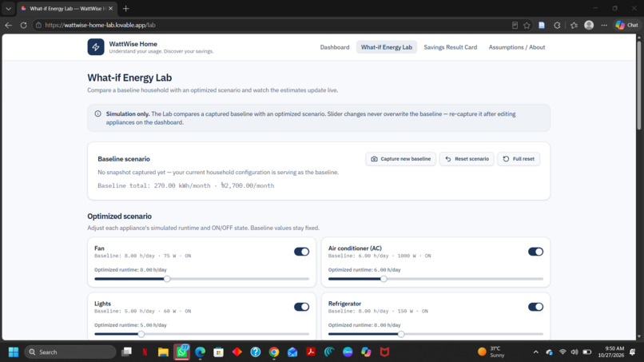This screenshot has width=644, height=362.
Task: Open the Assumptions / About tab
Action: [517, 47]
